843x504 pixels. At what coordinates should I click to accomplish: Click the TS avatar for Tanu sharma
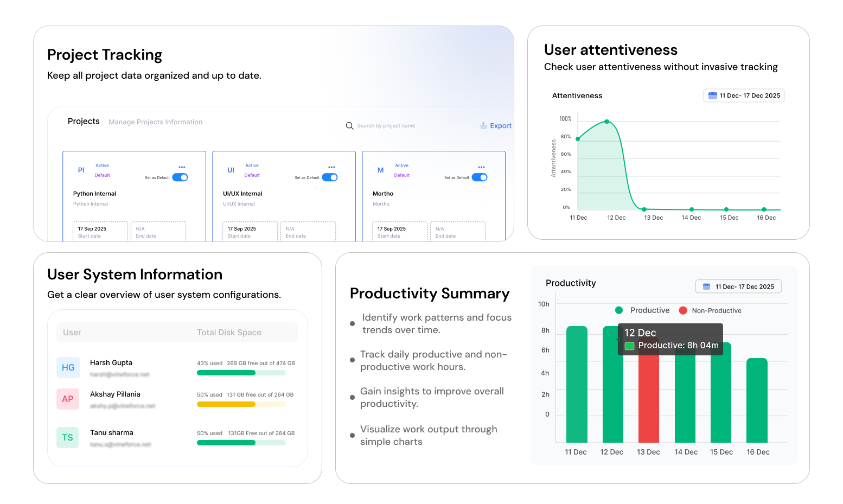68,437
